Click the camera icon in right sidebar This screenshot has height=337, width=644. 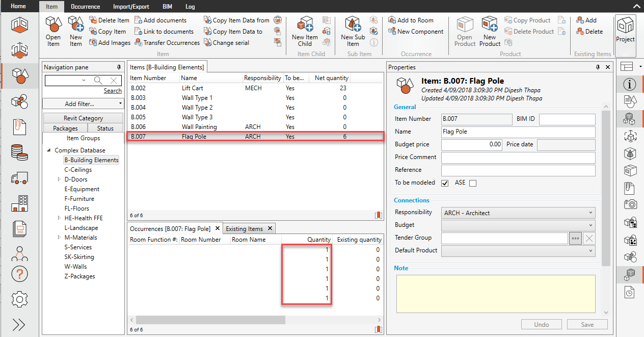(630, 204)
